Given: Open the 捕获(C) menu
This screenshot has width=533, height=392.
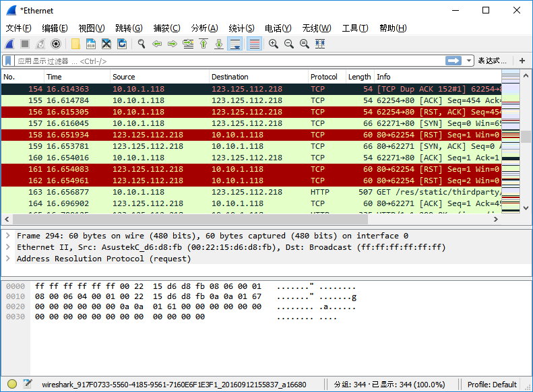Looking at the screenshot, I should [x=166, y=28].
